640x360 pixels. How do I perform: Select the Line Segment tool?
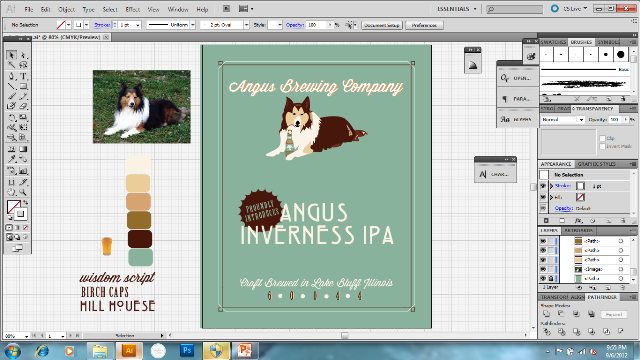pyautogui.click(x=11, y=86)
